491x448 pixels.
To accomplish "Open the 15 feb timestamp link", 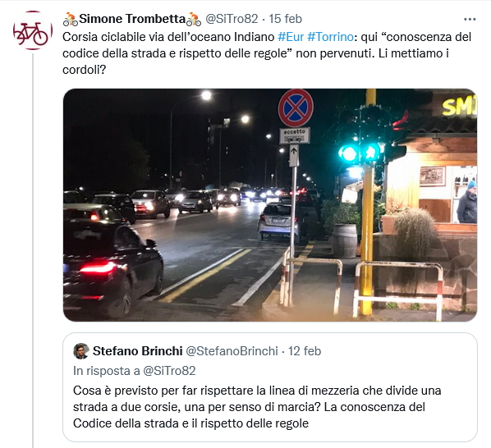I will click(x=285, y=19).
